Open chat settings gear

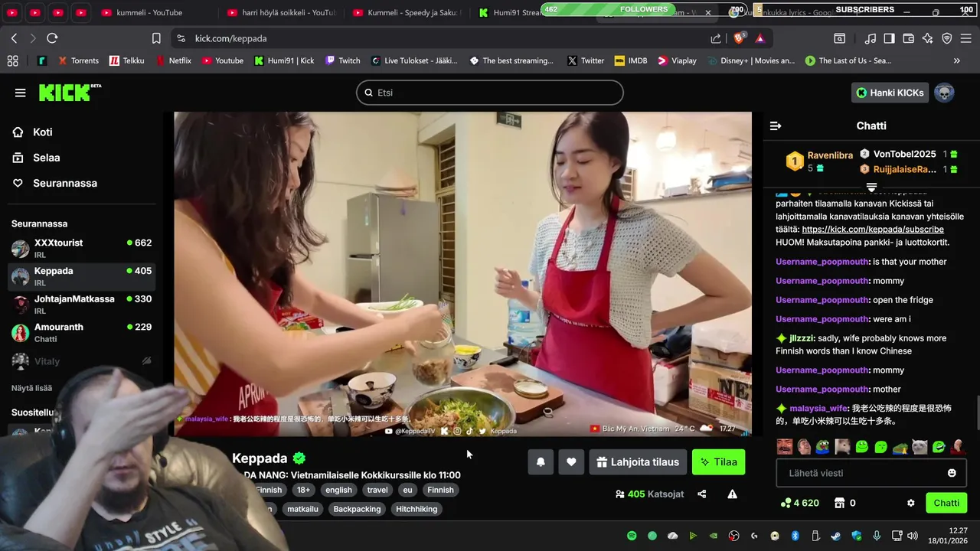click(910, 503)
